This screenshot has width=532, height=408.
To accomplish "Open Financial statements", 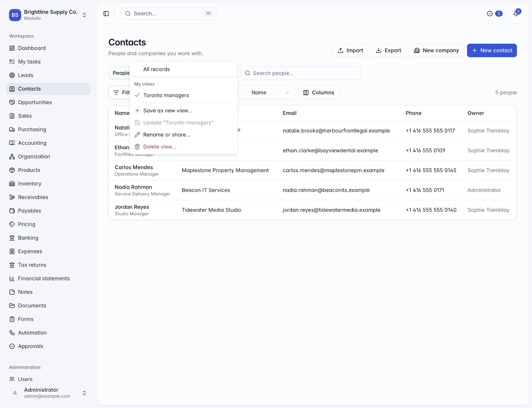I will [48, 278].
